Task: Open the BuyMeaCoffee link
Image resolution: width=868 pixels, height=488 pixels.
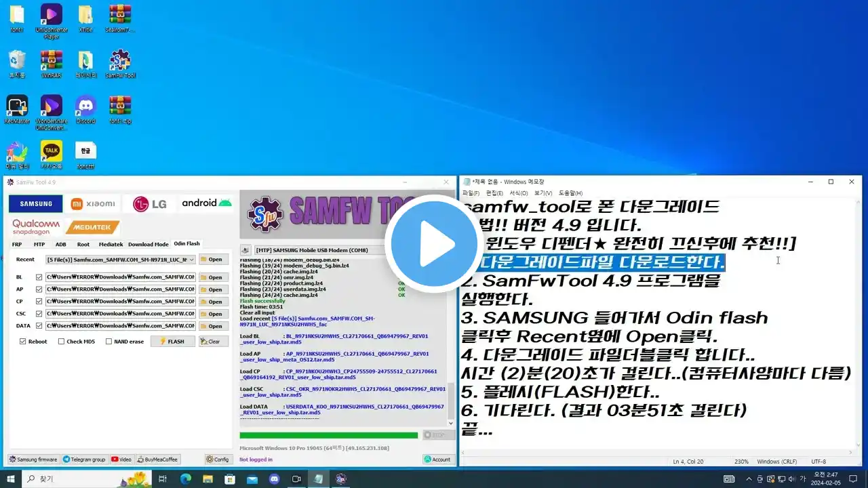Action: click(158, 459)
